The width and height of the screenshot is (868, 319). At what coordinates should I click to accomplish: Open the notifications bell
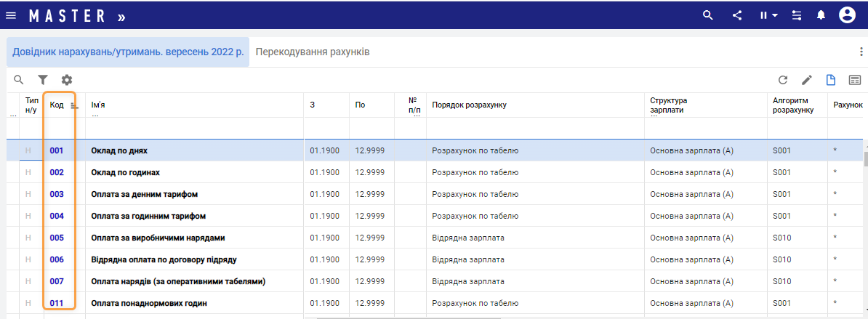pos(821,15)
